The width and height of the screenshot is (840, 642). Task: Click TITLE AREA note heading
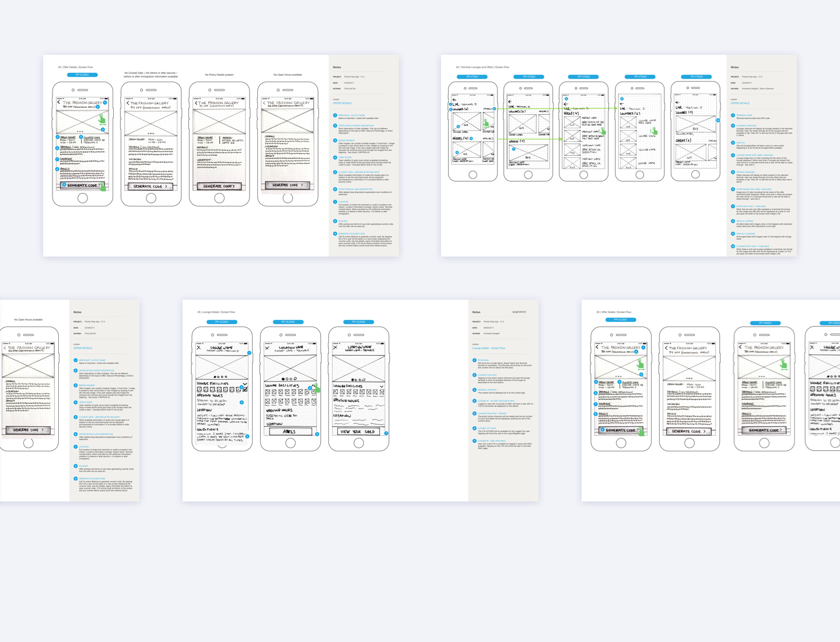point(484,360)
